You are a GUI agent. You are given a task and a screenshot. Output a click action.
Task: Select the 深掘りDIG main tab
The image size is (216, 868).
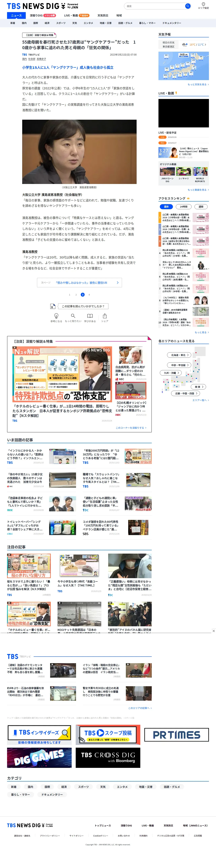point(42,15)
